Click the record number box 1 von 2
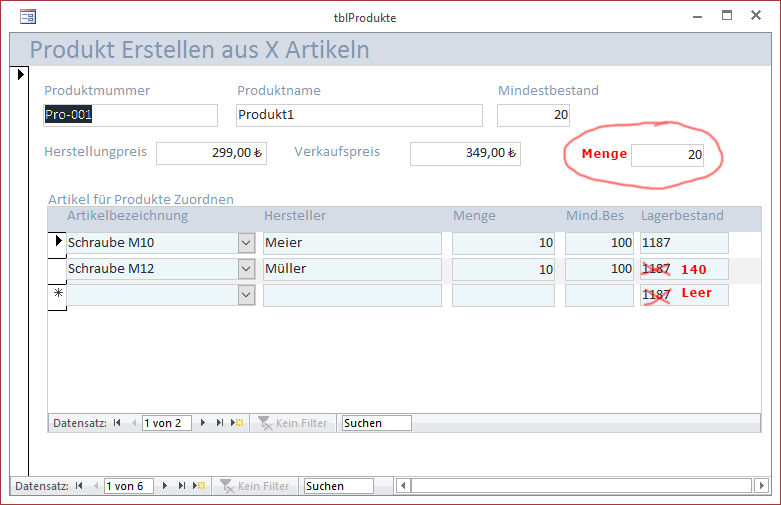 [167, 423]
